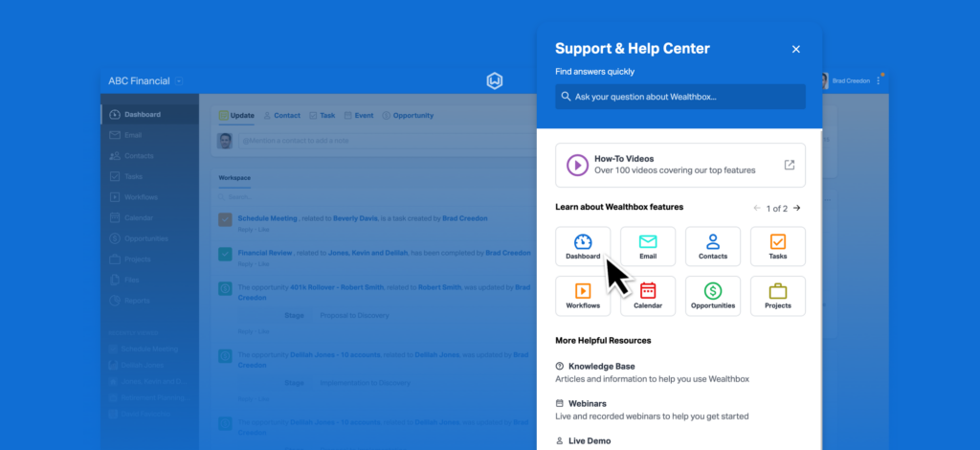This screenshot has width=980, height=450.
Task: Open the Calendar feature tile
Action: coord(648,296)
